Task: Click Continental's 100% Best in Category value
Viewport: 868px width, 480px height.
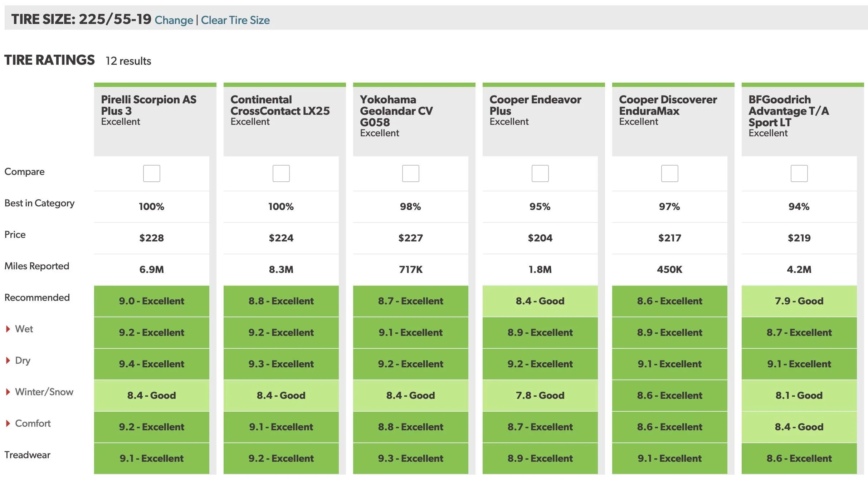Action: [281, 206]
